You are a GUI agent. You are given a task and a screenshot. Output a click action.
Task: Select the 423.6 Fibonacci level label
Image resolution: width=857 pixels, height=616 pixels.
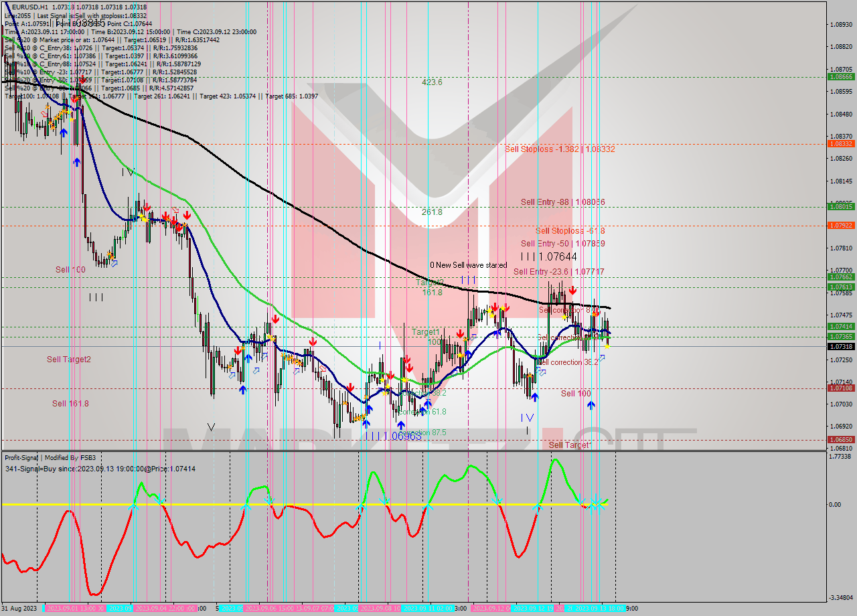point(432,82)
